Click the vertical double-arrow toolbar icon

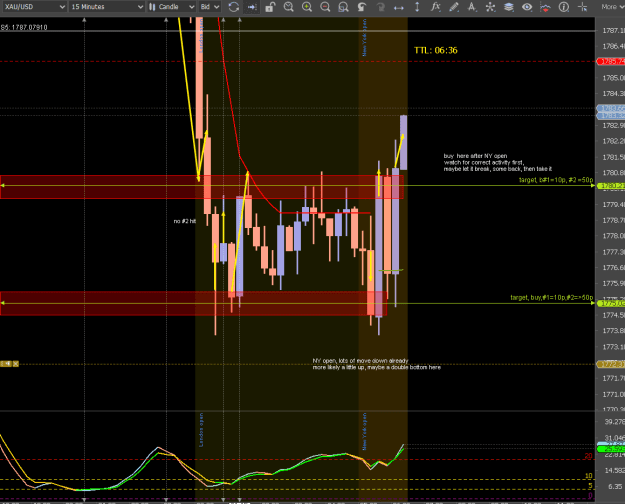(417, 7)
